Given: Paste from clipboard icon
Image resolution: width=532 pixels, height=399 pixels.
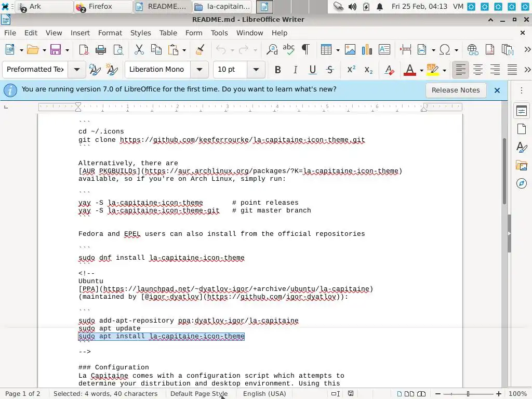Looking at the screenshot, I should (x=174, y=49).
